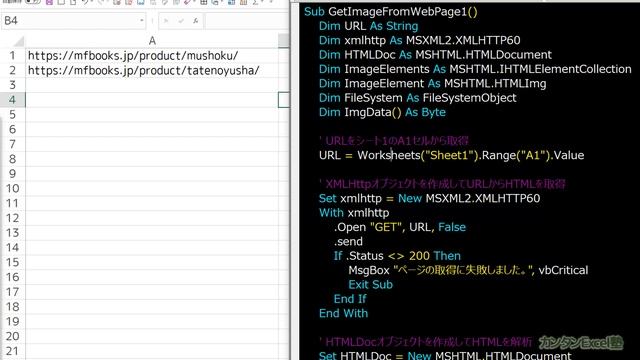Click cell A4 in the worksheet
This screenshot has width=640, height=360.
[x=152, y=100]
